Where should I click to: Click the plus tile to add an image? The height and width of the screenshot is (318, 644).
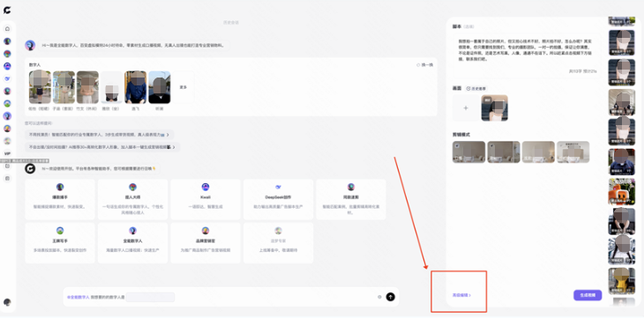(x=466, y=108)
